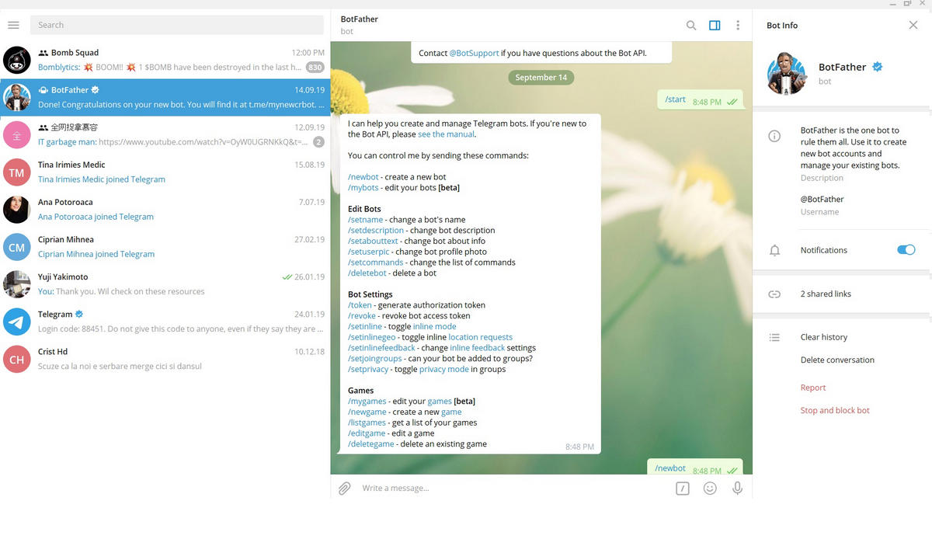Image resolution: width=932 pixels, height=560 pixels.
Task: Click Stop and block bot
Action: (835, 410)
